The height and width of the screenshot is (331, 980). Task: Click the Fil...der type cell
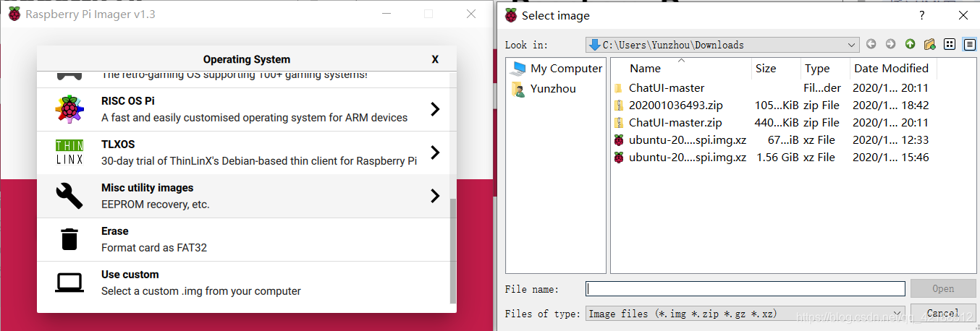(821, 88)
